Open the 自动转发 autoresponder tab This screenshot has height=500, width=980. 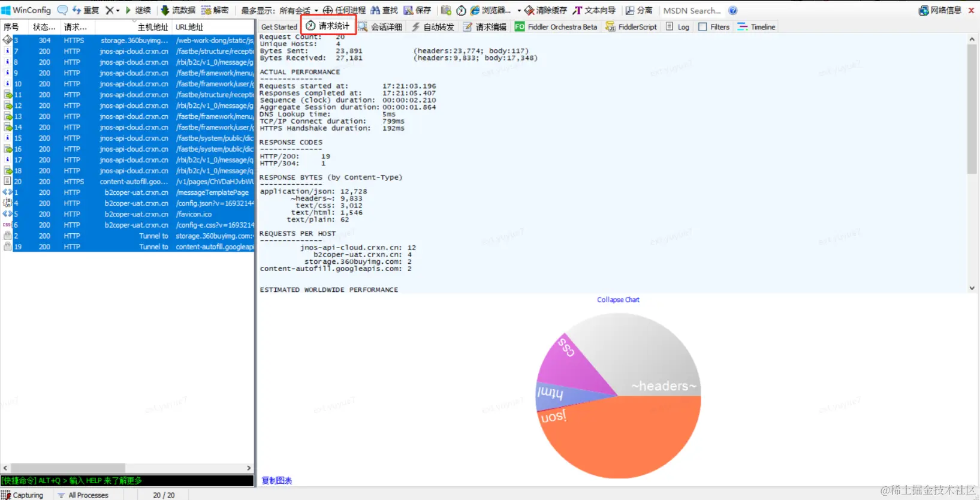click(433, 27)
